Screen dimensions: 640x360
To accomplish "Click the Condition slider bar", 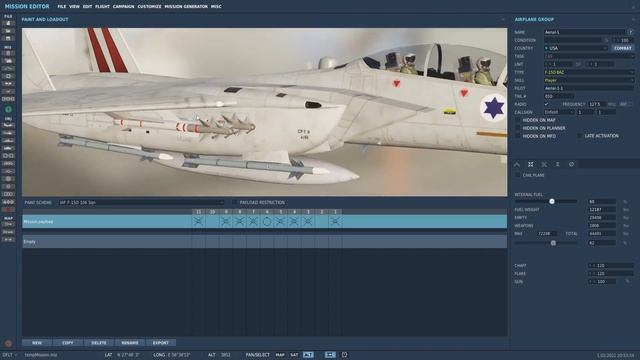I will tap(573, 40).
